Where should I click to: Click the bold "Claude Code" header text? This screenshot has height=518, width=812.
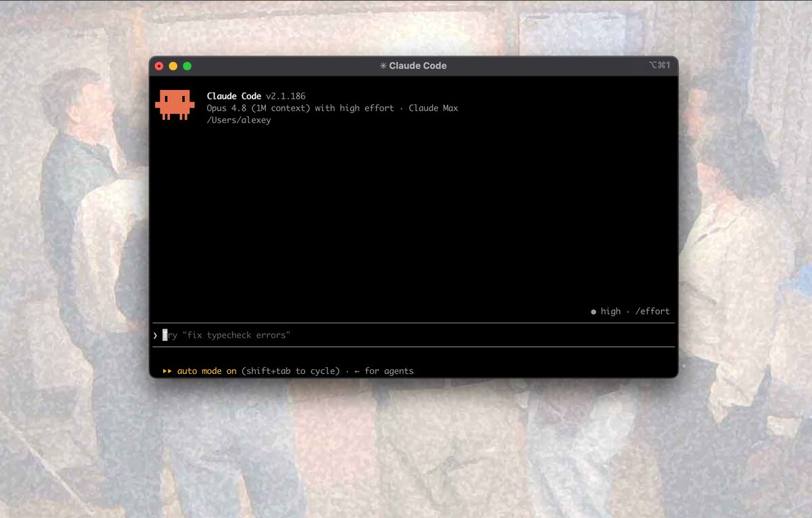[234, 96]
